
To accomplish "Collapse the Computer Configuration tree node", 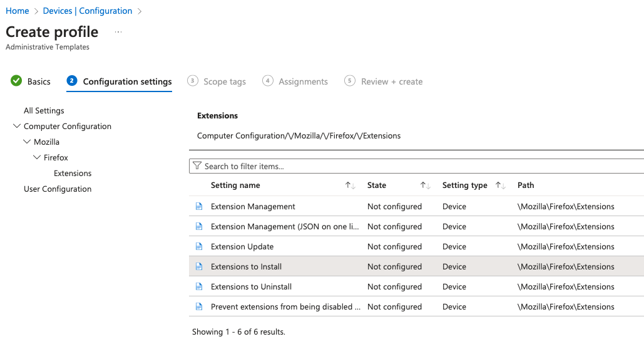I will pyautogui.click(x=17, y=126).
